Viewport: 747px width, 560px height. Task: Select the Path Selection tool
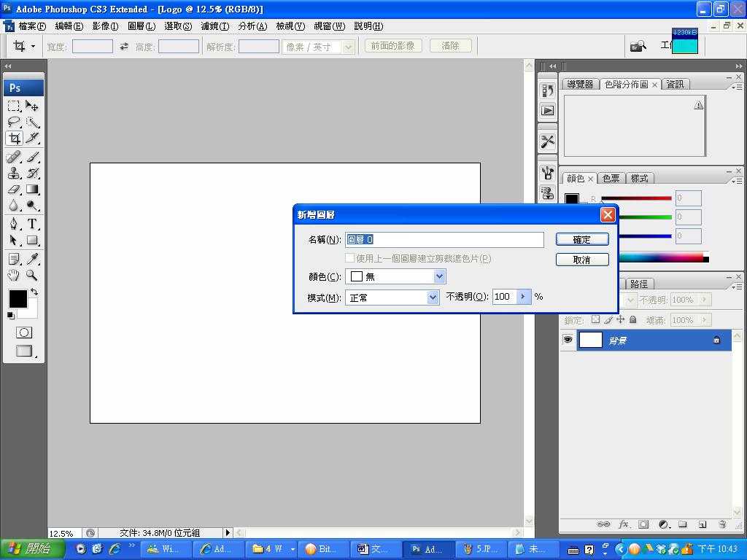14,240
